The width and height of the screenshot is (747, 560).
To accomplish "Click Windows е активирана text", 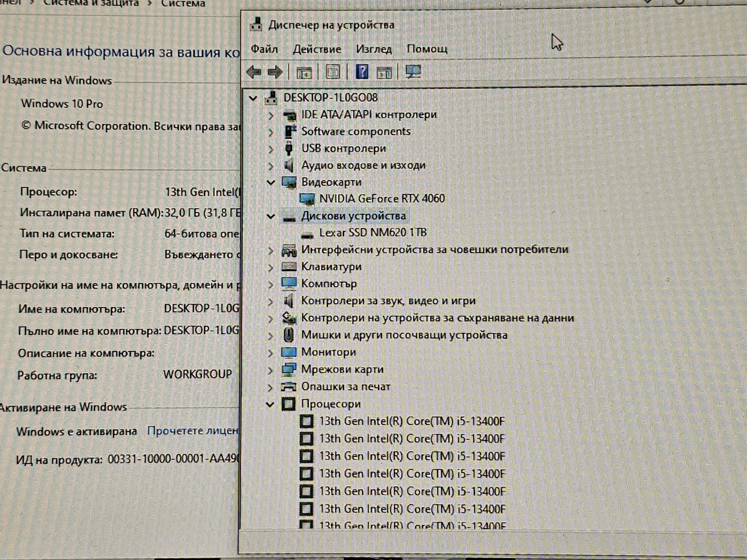I will 77,432.
